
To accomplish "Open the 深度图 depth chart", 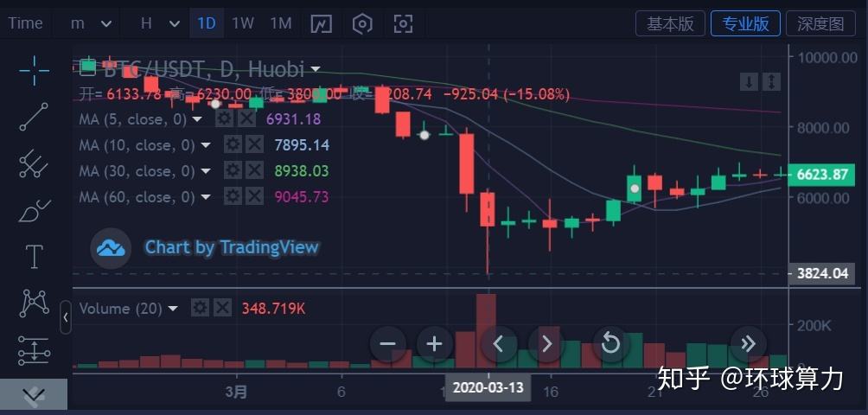I will (820, 24).
